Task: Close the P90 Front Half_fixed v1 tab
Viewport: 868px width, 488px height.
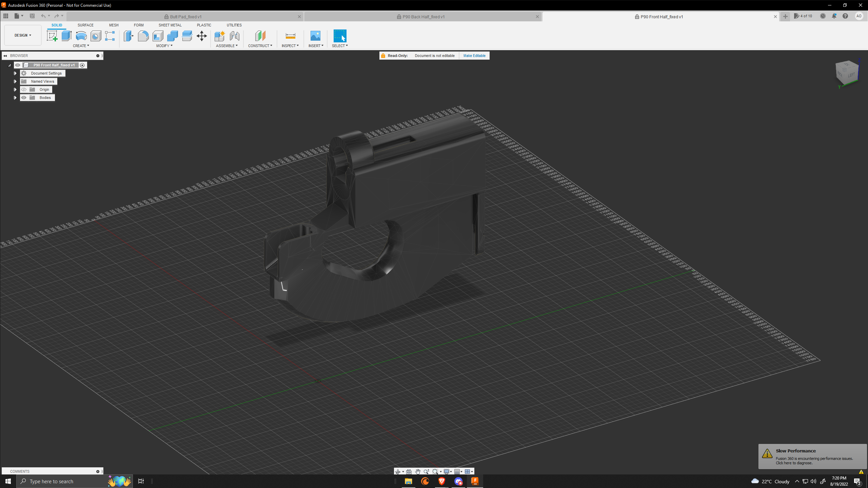Action: tap(775, 17)
